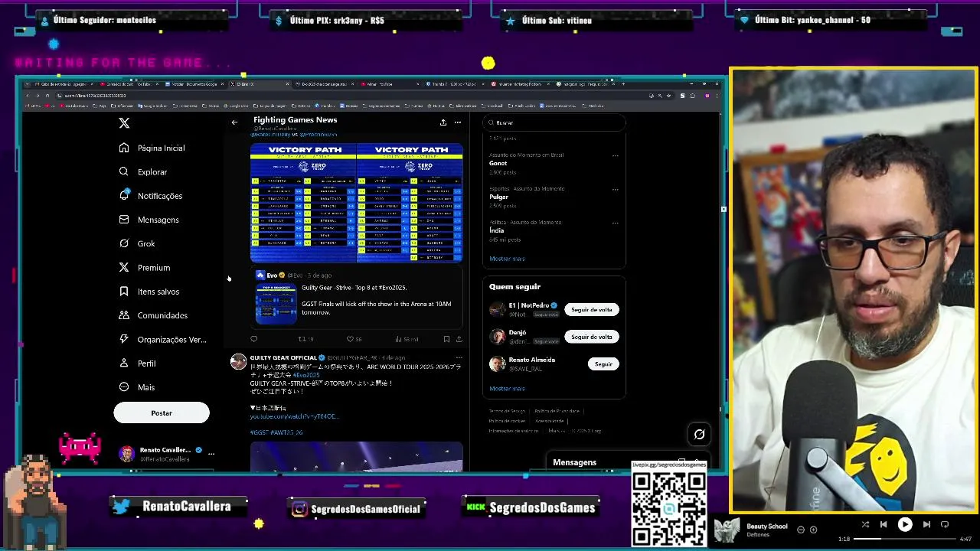The image size is (980, 551).
Task: Repost the Evo Guilty Gear tweet
Action: pyautogui.click(x=305, y=339)
